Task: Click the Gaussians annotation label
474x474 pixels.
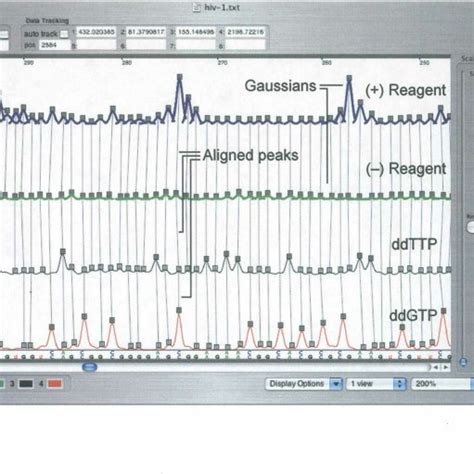Action: point(280,86)
